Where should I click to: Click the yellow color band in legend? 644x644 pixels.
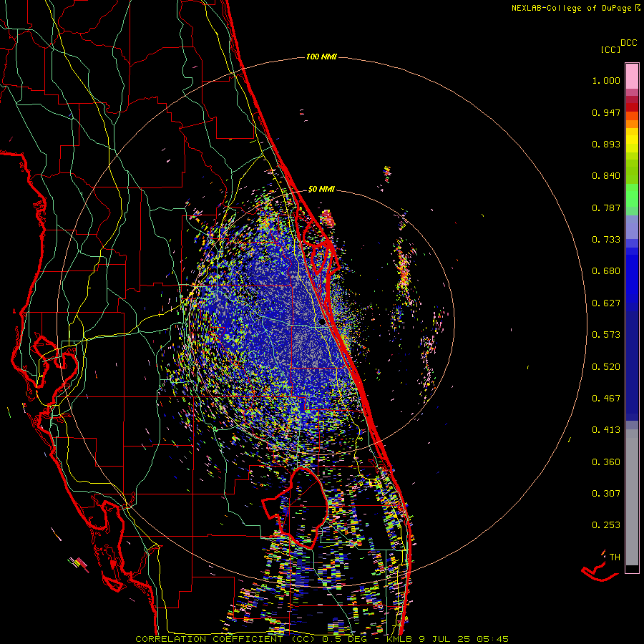[x=632, y=140]
